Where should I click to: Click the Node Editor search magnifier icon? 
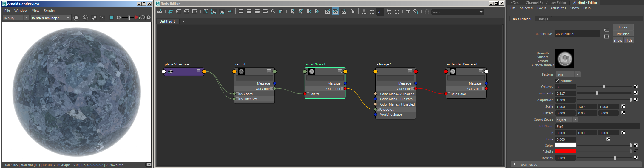click(x=273, y=12)
